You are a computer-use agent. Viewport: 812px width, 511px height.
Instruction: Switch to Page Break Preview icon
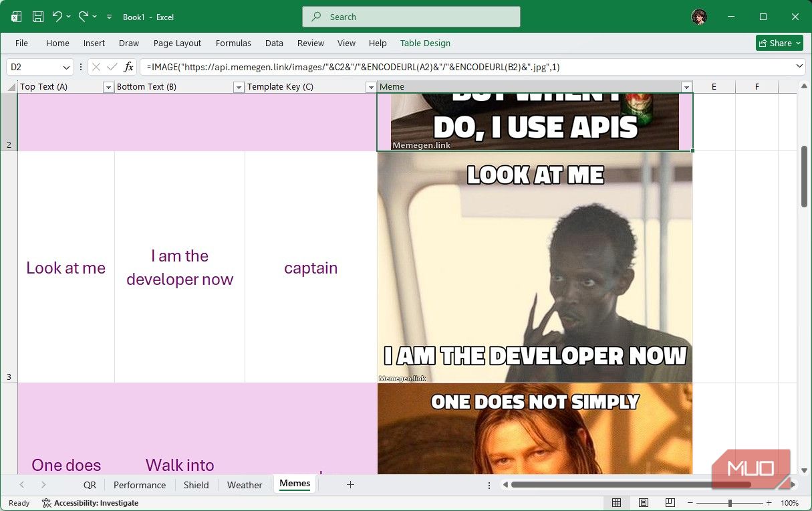[670, 503]
